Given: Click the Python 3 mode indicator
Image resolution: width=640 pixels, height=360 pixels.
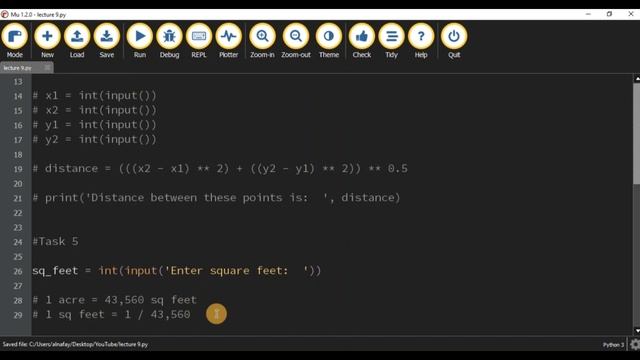Looking at the screenshot, I should (613, 345).
